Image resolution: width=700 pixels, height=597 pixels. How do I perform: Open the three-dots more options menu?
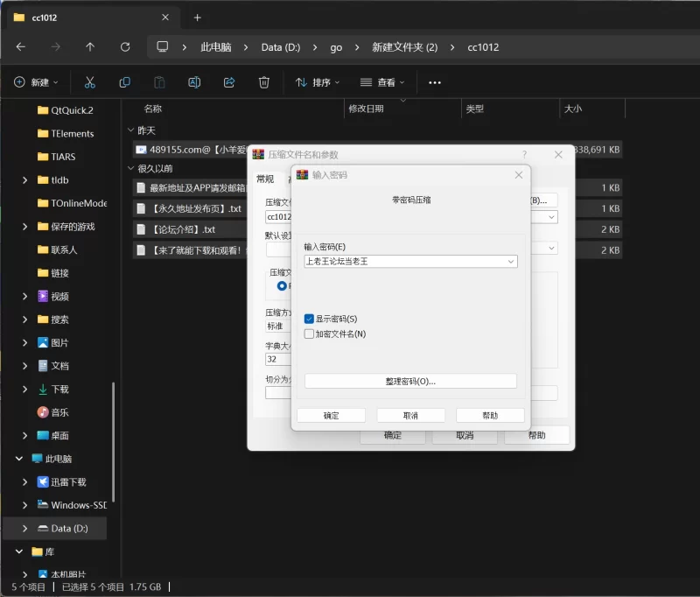click(x=434, y=82)
